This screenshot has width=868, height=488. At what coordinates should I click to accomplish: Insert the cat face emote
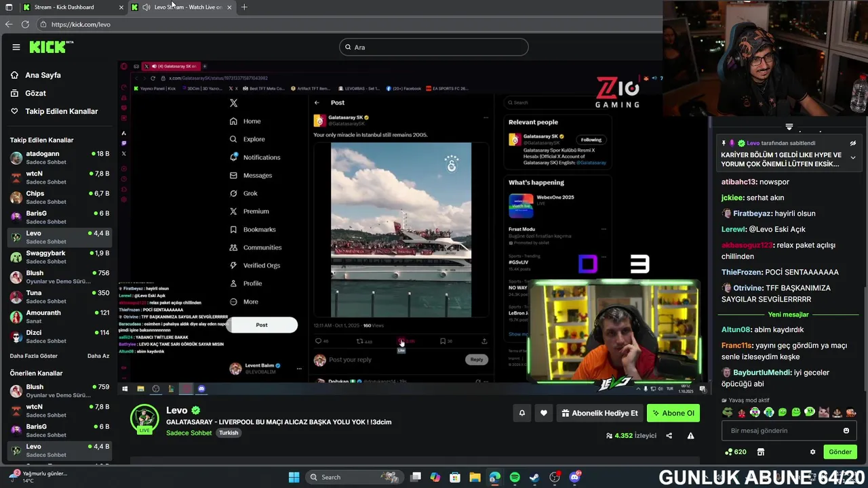point(823,412)
